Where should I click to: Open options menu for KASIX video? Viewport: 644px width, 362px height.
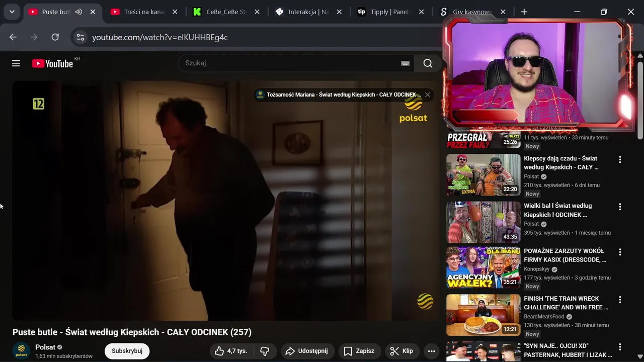pyautogui.click(x=620, y=252)
